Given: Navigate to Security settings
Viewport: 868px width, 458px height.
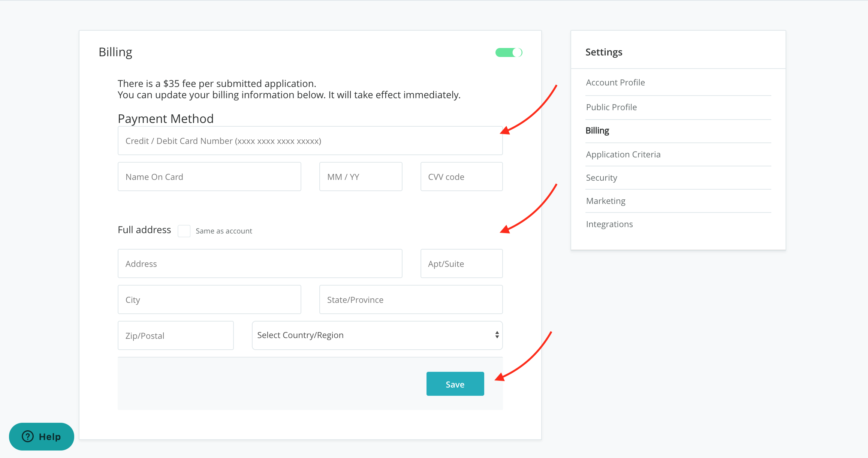Looking at the screenshot, I should pos(602,178).
